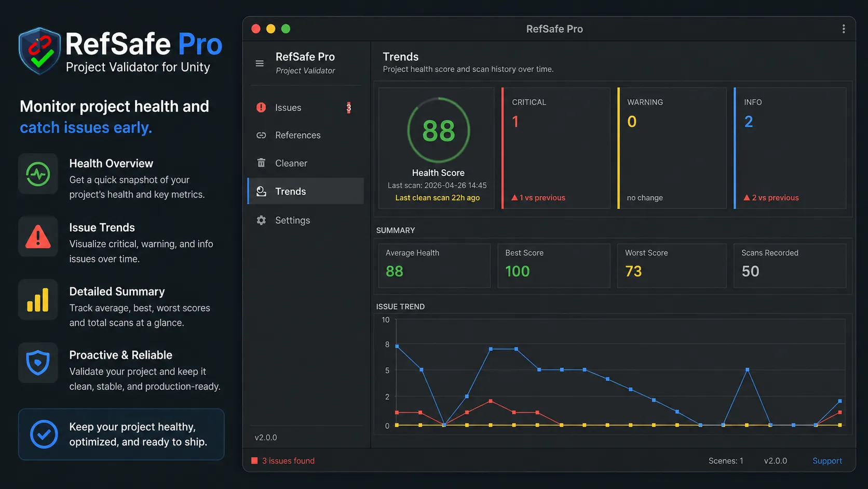The height and width of the screenshot is (489, 868).
Task: Click 'Last clean scan 22h ago' text
Action: point(438,197)
